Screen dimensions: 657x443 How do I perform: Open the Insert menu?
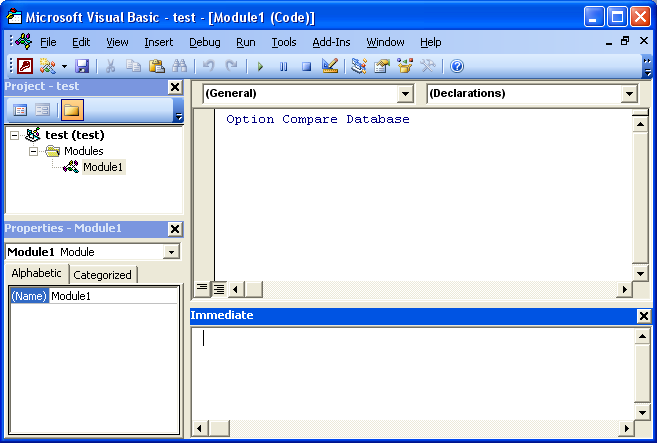(158, 42)
